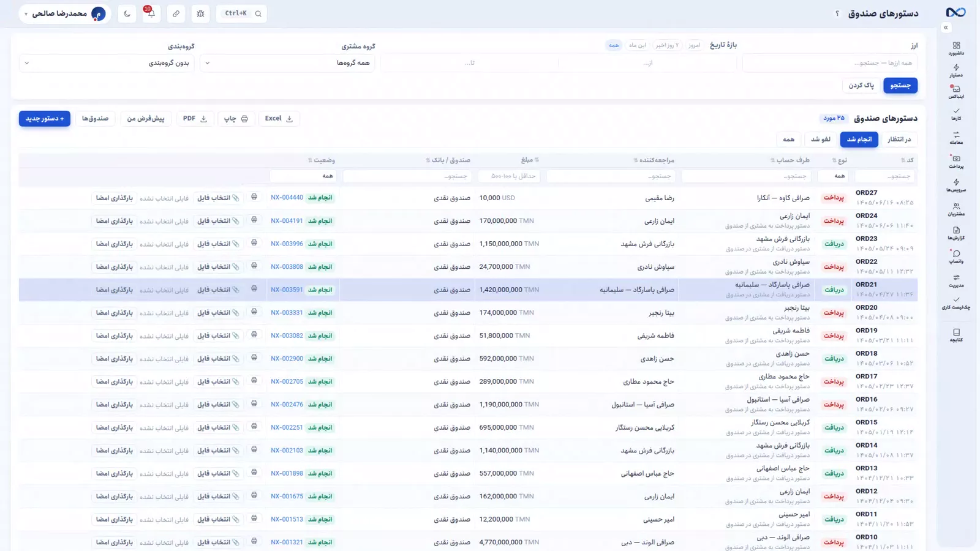980x551 pixels.
Task: Open the دستیار assistant sidebar icon
Action: click(x=956, y=70)
